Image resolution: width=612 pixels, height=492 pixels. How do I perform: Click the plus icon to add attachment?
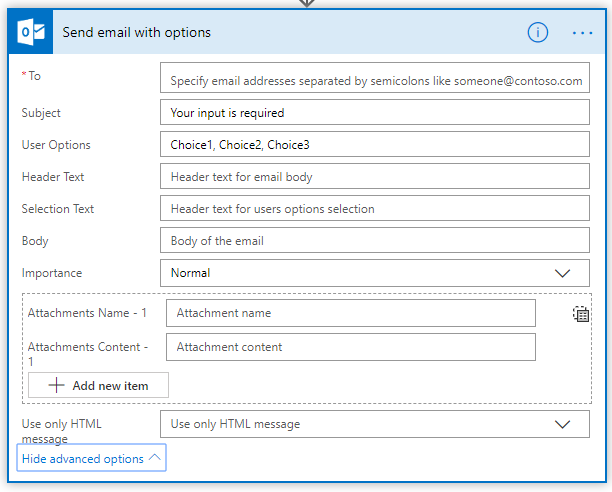pyautogui.click(x=56, y=385)
